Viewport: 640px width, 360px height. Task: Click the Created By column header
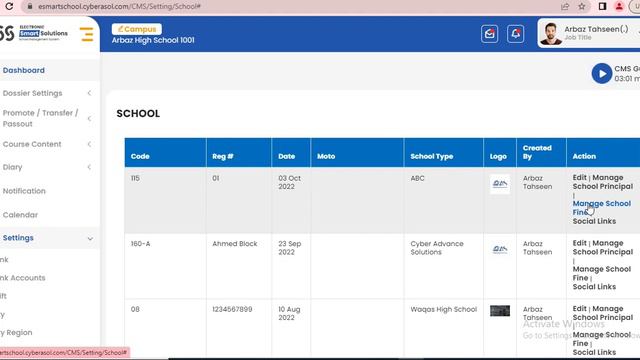click(537, 152)
